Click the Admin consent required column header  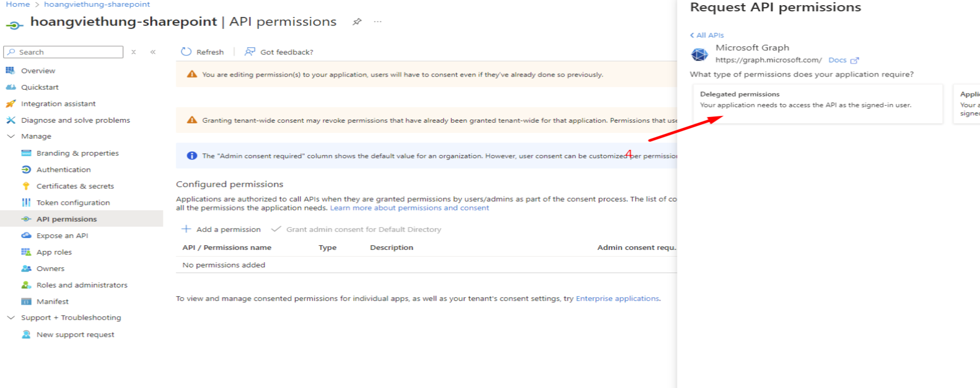[637, 247]
